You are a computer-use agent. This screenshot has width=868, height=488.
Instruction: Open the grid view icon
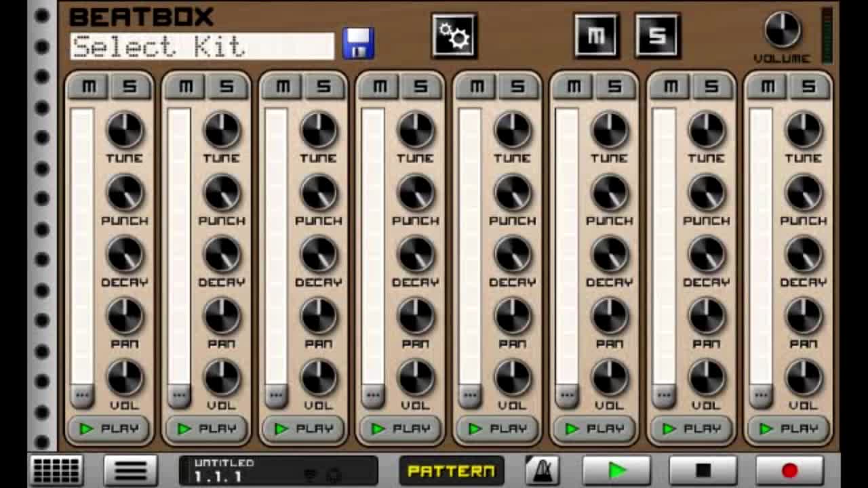coord(56,470)
